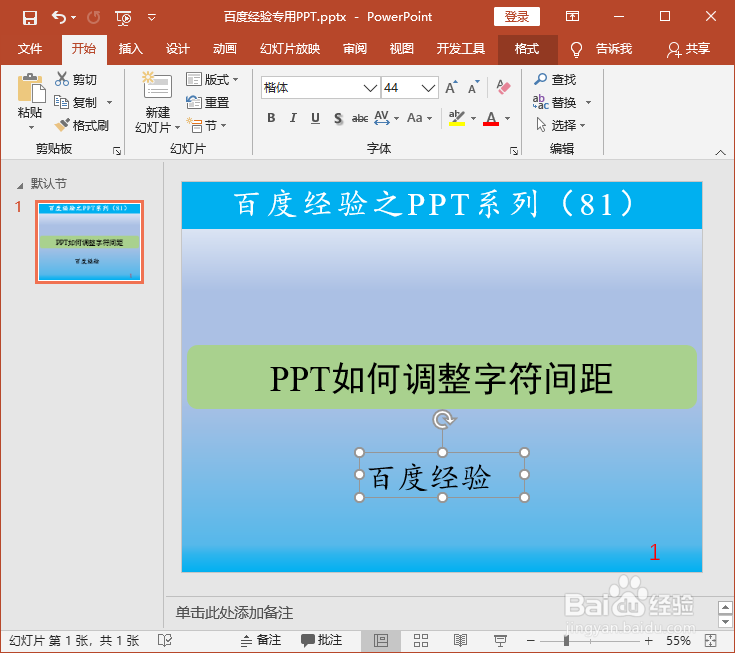Collapse the ribbon with the chevron
The height and width of the screenshot is (653, 735).
pyautogui.click(x=720, y=152)
